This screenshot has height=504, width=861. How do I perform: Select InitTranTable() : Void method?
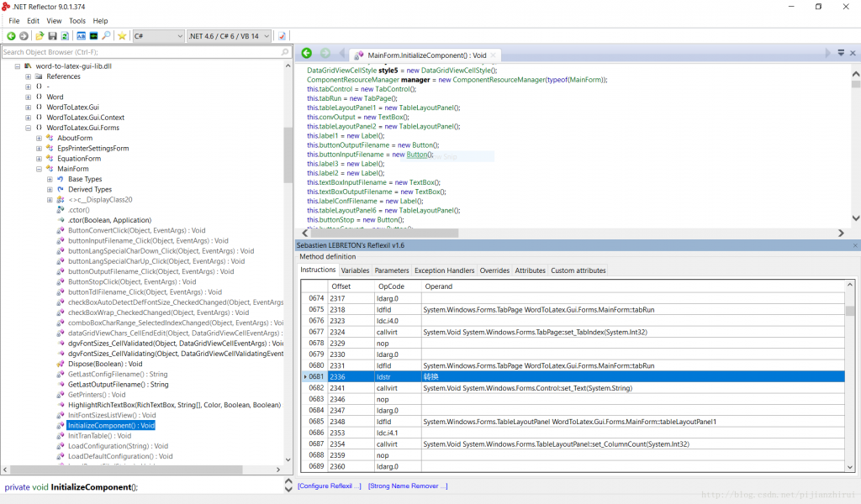tap(99, 436)
